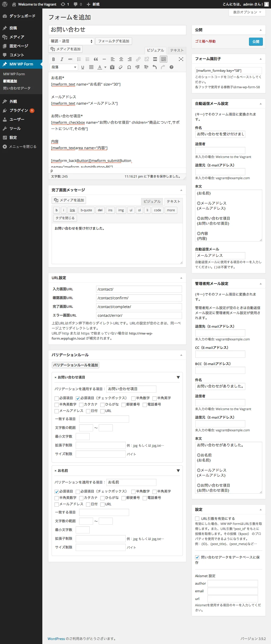The image size is (271, 644).
Task: Uncheck 必須項目 for お名前 rule
Action: pyautogui.click(x=57, y=492)
